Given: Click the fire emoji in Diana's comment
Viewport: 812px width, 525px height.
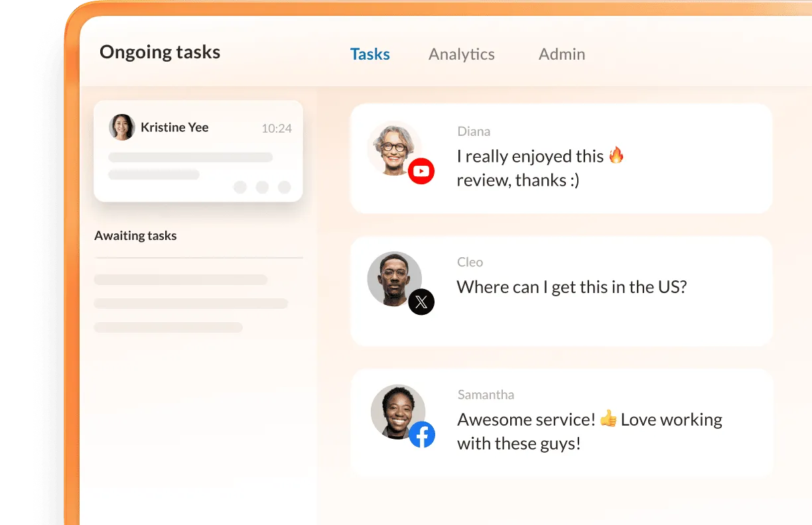Looking at the screenshot, I should [617, 154].
